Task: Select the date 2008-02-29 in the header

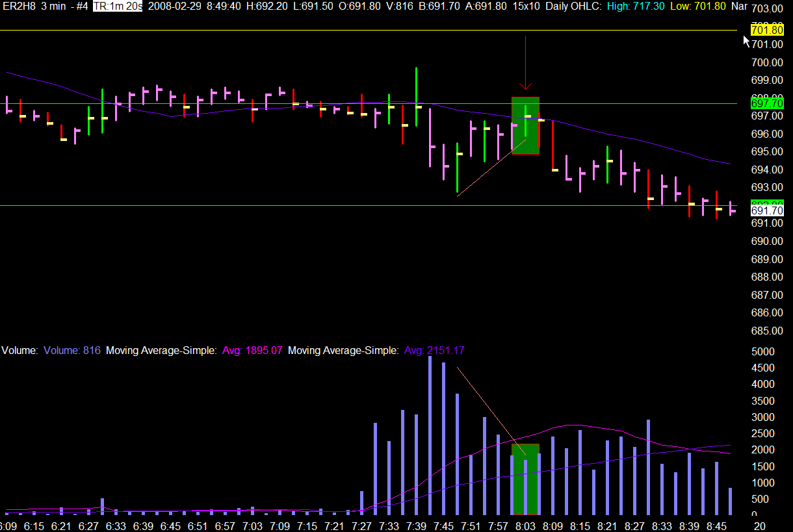Action: click(x=175, y=6)
